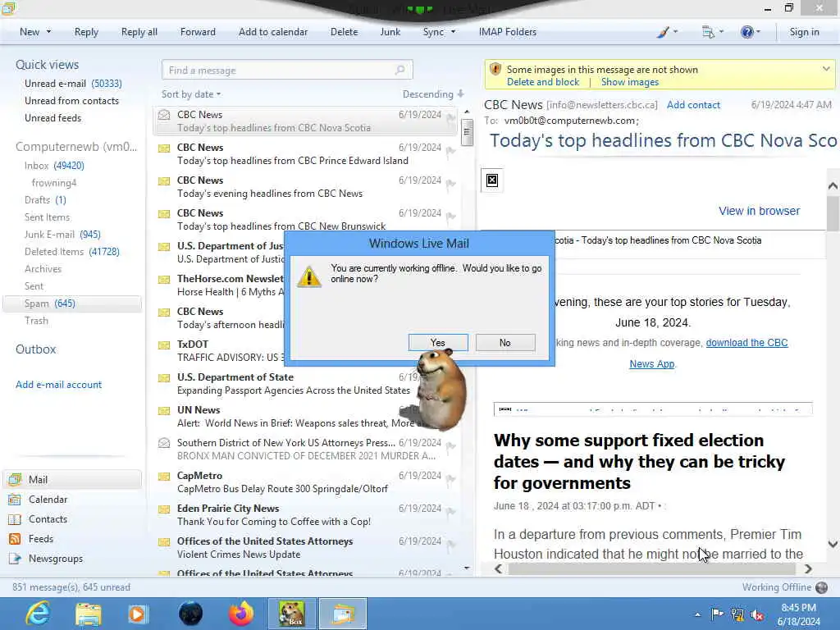Open the Drafts folder

[45, 200]
